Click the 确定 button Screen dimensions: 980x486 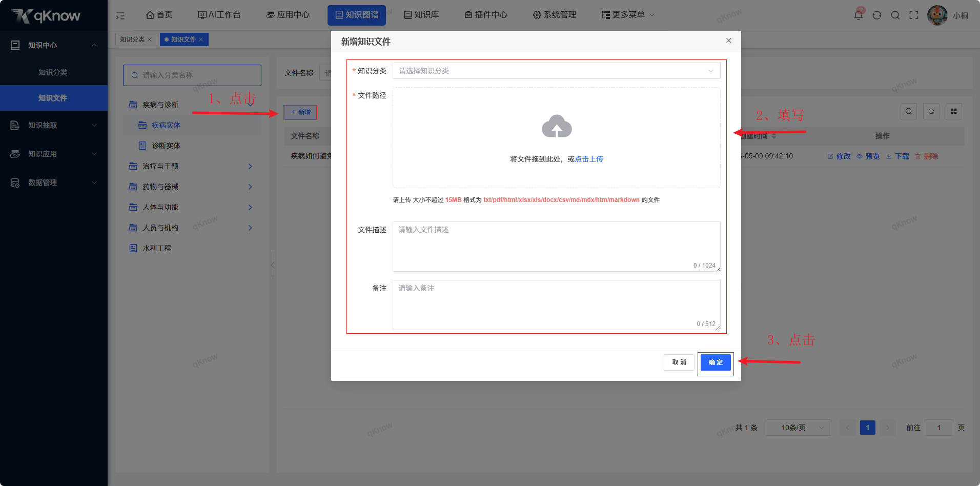tap(716, 362)
